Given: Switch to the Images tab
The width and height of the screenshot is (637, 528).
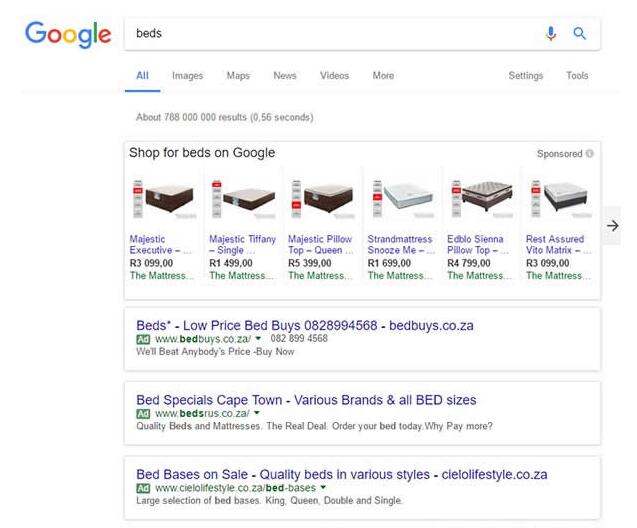Looking at the screenshot, I should click(x=187, y=76).
